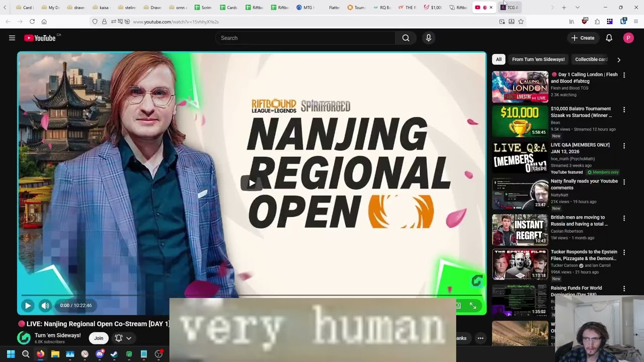Open the site security padlock info
Screen dimensions: 644x362
(104, 22)
